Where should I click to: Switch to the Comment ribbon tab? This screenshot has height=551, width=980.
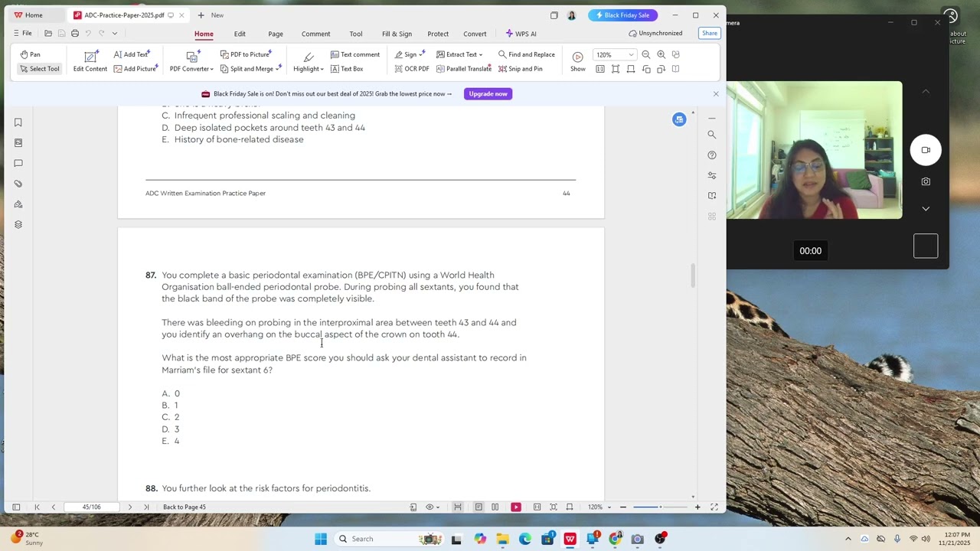[315, 34]
